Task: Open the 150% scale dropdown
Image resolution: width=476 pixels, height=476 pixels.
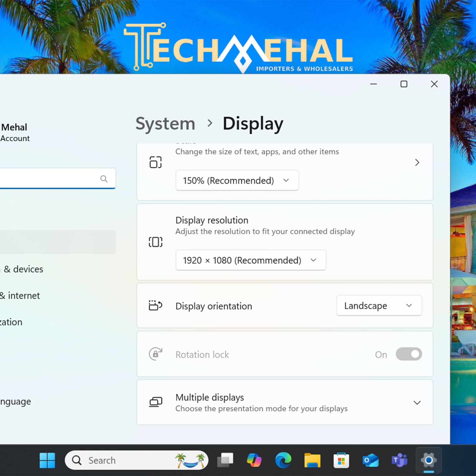Action: point(237,180)
